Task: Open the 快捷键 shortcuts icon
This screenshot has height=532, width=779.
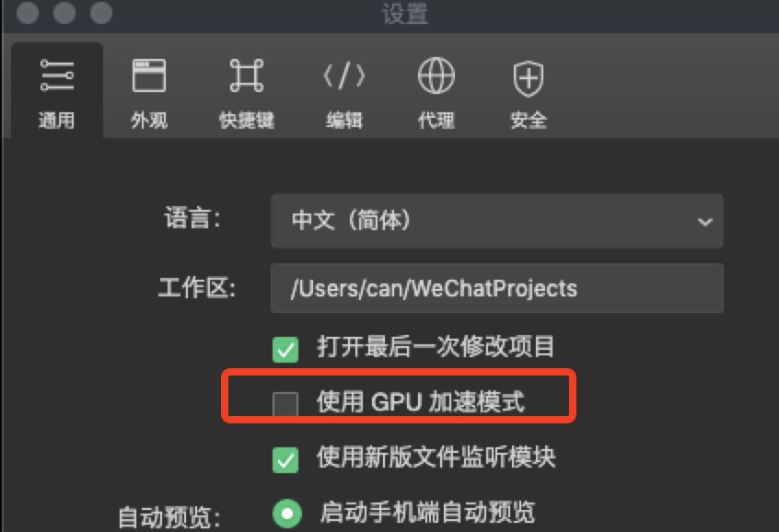Action: click(247, 75)
